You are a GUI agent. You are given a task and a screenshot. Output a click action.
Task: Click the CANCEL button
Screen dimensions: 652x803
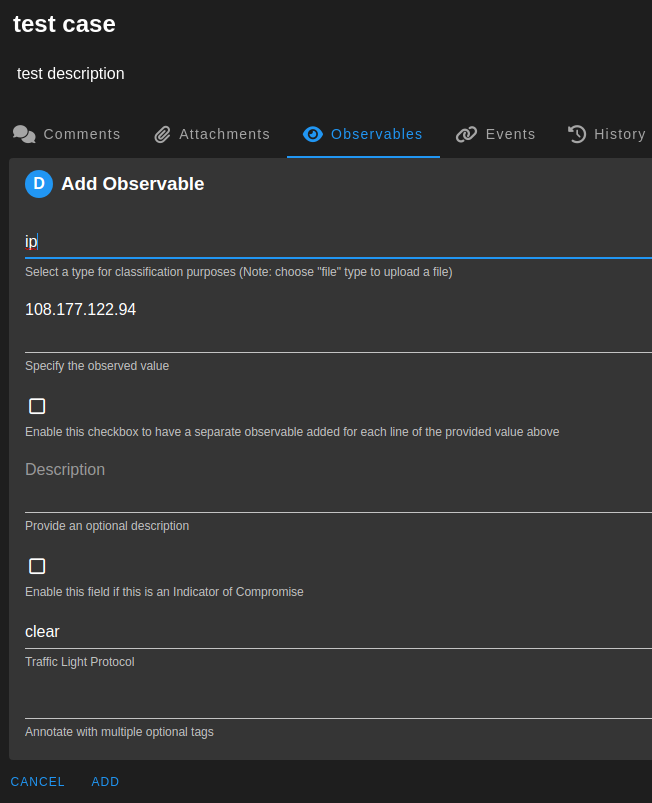[38, 781]
